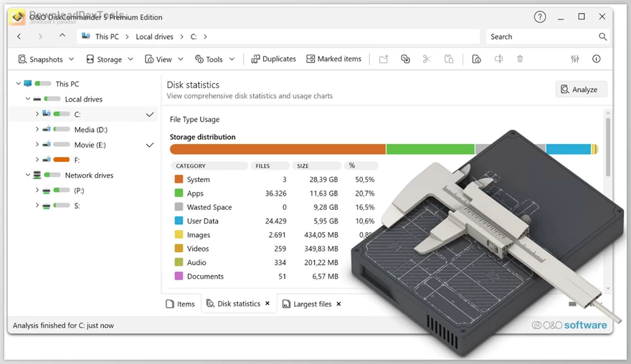Open settings sliders icon in toolbar
The width and height of the screenshot is (631, 364).
[x=574, y=59]
